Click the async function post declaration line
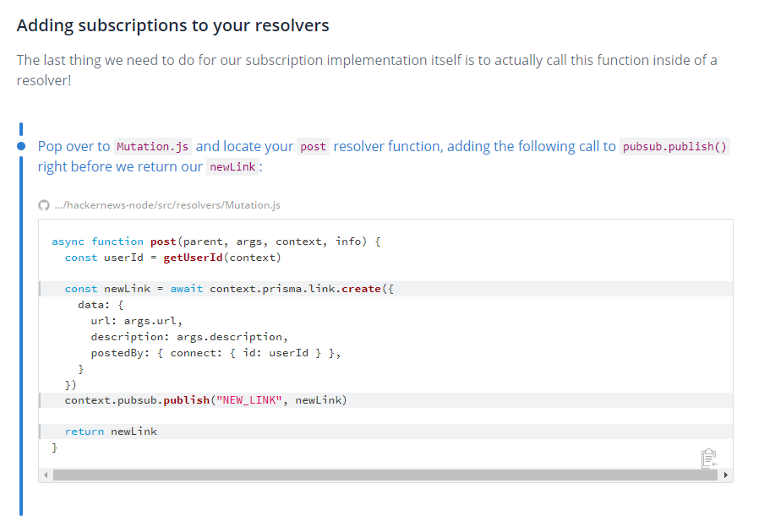Viewport: 759px width, 532px height. [214, 241]
